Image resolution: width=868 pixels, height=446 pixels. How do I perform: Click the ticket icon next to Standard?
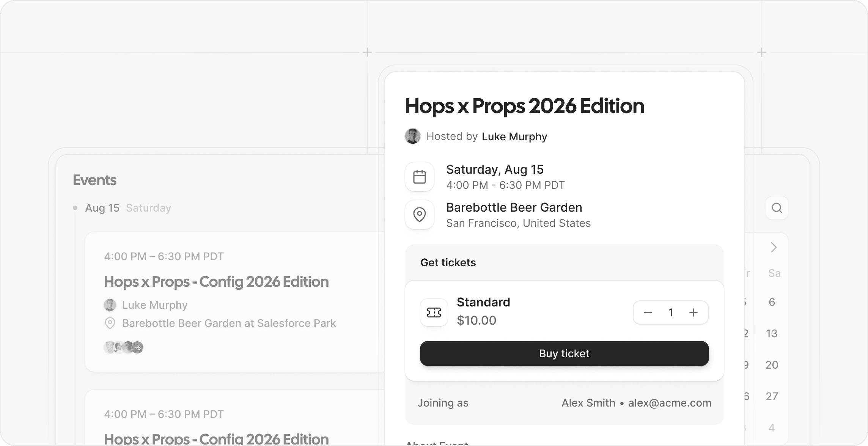click(434, 313)
